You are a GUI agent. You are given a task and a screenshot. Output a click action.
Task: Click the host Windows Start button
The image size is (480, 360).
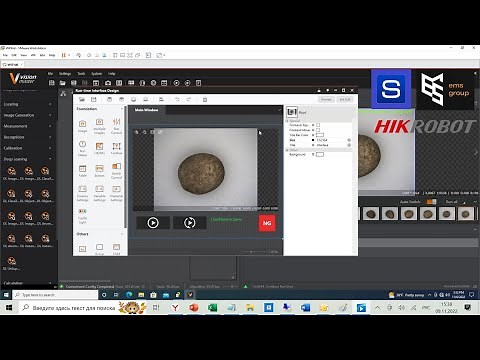(9, 308)
